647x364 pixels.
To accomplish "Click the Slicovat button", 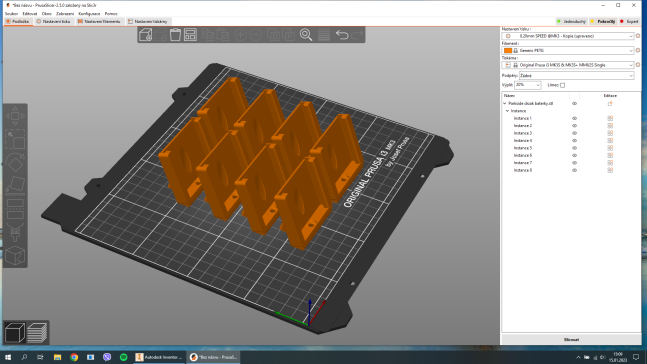I will click(x=571, y=340).
